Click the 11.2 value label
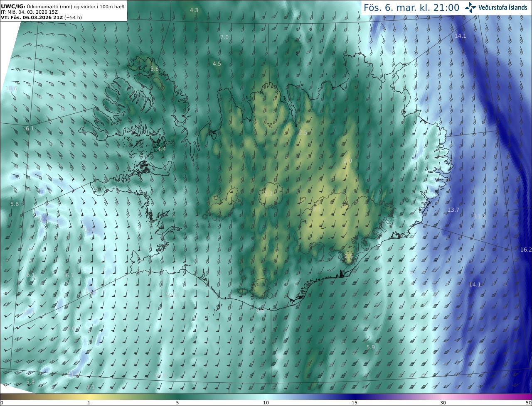532x406 pixels. [x=480, y=216]
